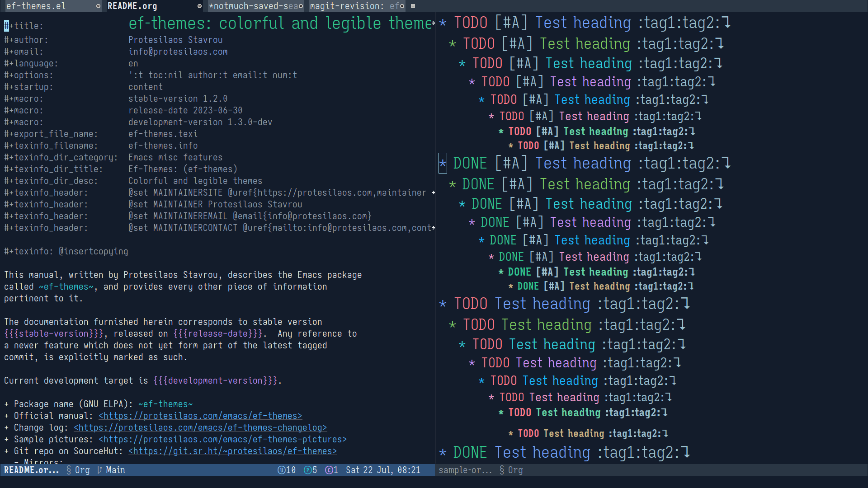Click the star of the top-level TODO heading without priority

click(x=443, y=304)
